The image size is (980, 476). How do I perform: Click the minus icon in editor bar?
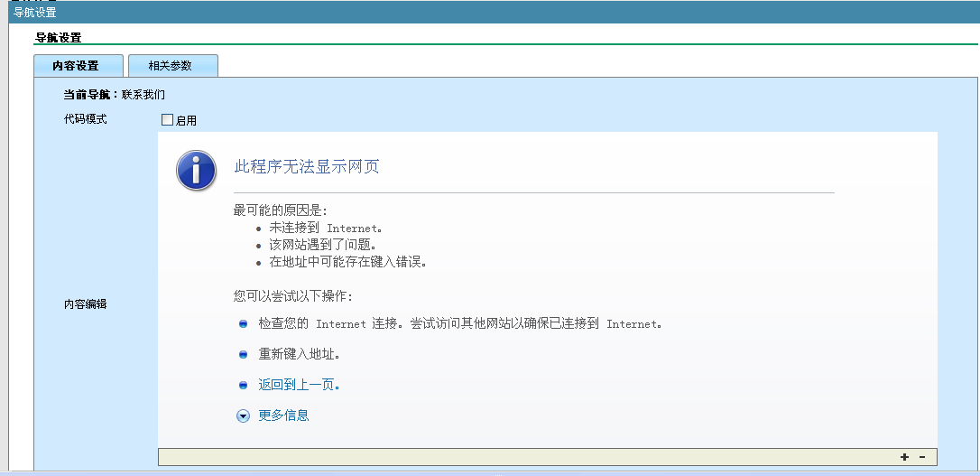[922, 457]
